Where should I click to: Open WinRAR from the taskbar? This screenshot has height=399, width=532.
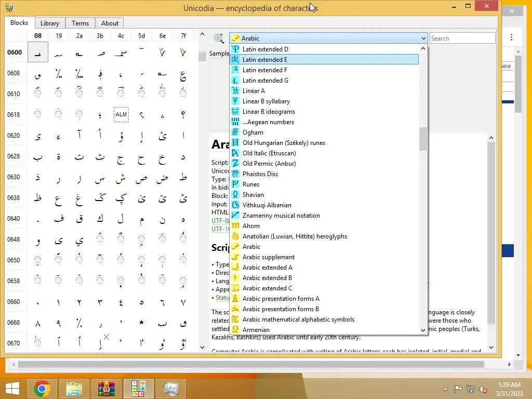coord(107,389)
